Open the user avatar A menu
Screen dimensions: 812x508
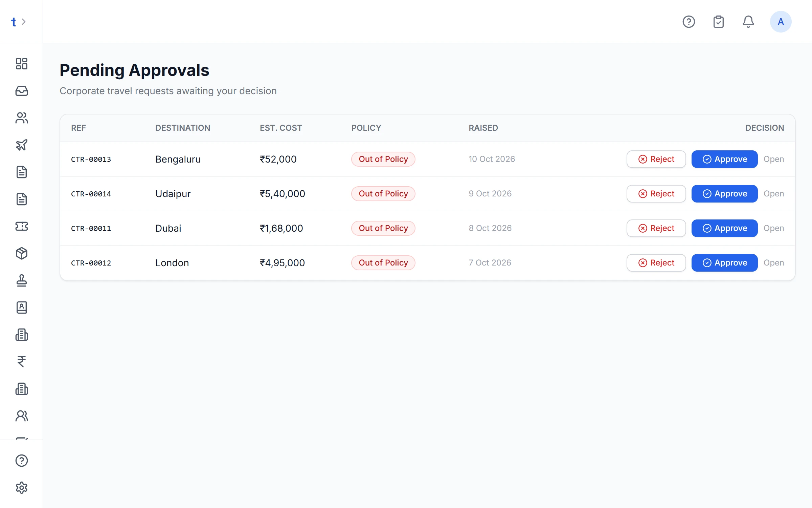(x=781, y=22)
